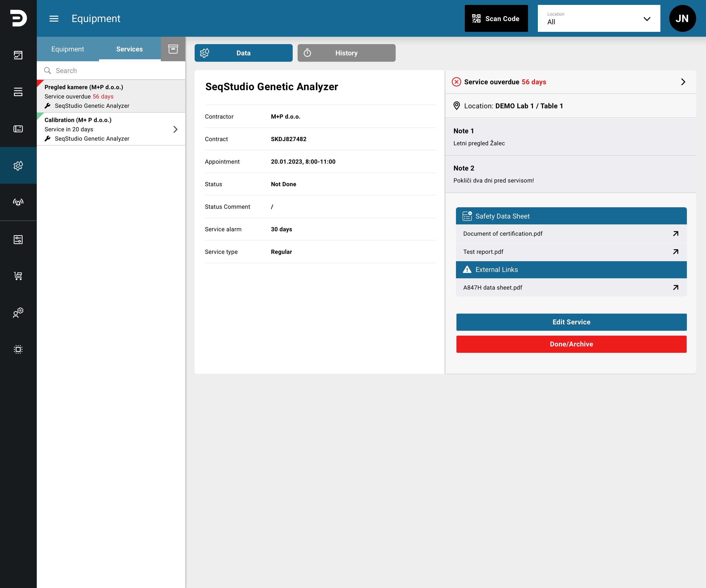
Task: Click the External Links header
Action: pyautogui.click(x=571, y=269)
